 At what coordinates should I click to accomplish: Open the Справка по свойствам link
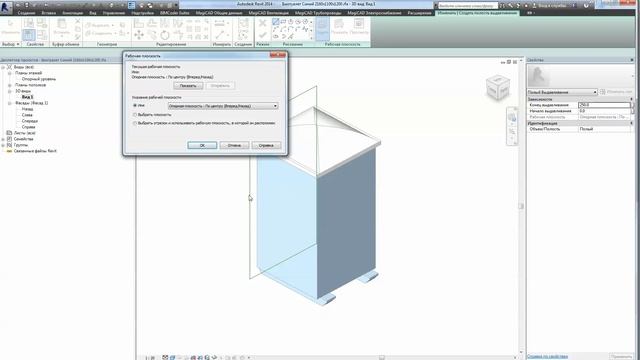click(x=547, y=356)
